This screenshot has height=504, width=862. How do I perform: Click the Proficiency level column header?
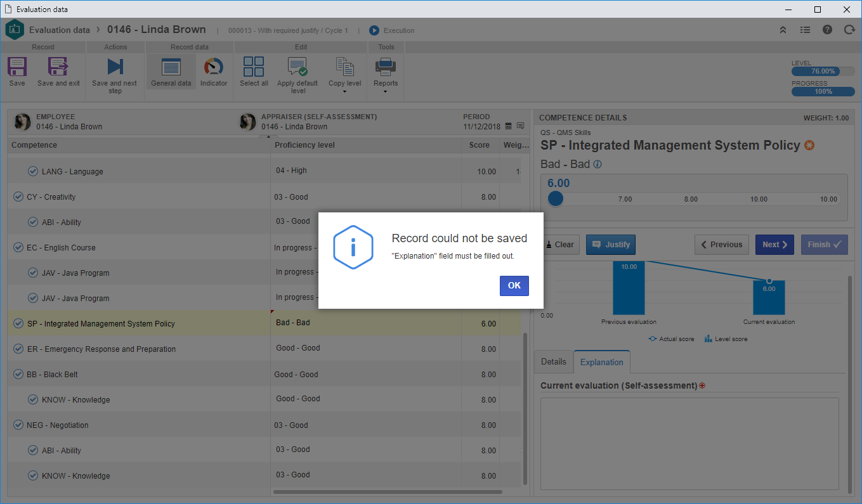366,145
